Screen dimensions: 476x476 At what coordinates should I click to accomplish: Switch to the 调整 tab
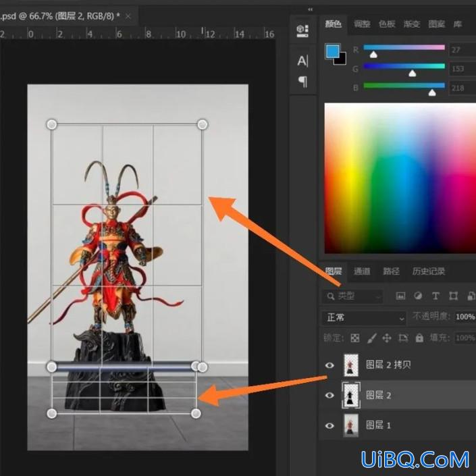pyautogui.click(x=362, y=24)
